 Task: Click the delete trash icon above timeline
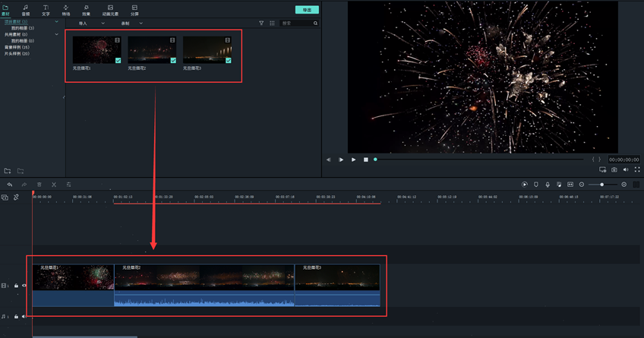coord(39,185)
